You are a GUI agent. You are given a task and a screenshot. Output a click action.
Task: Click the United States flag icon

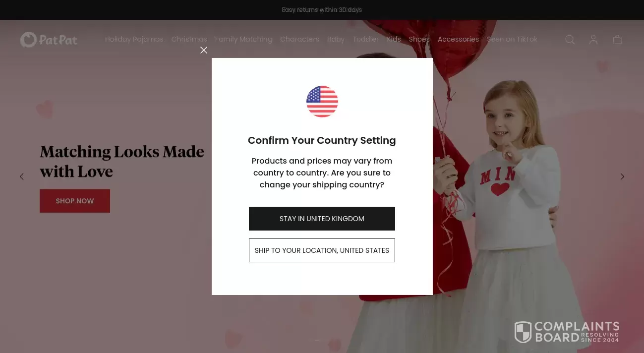click(322, 102)
